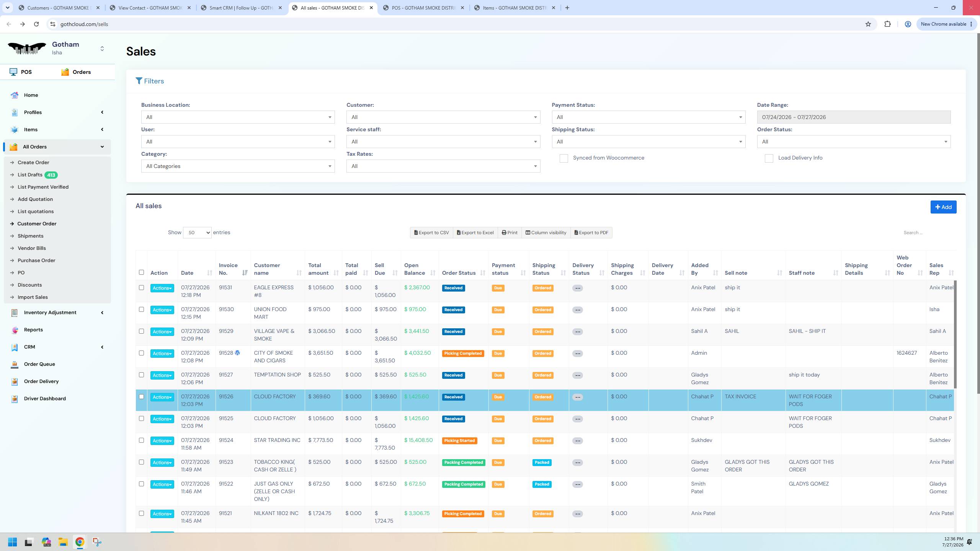Click WordPress icon next to invoice 91528
This screenshot has width=980, height=551.
click(237, 353)
